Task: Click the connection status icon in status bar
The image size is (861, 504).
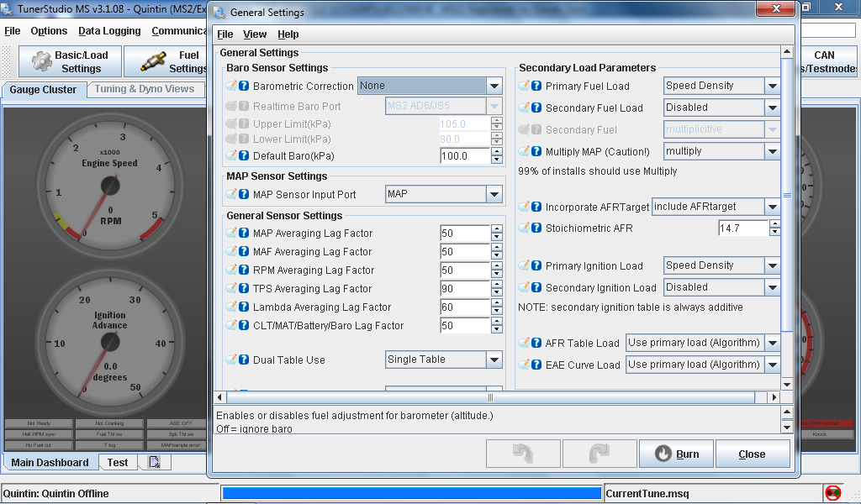Action: click(x=832, y=493)
